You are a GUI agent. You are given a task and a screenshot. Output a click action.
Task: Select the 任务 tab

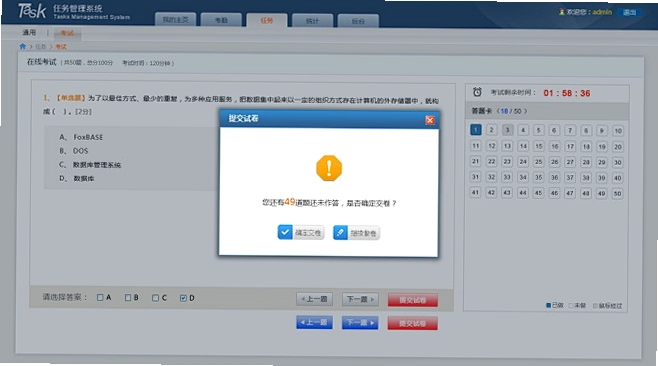coord(267,20)
